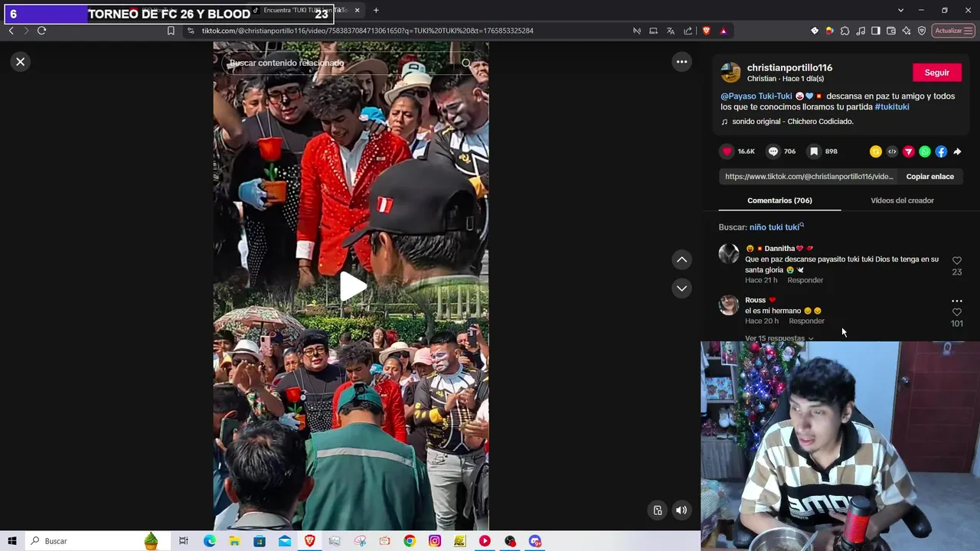The width and height of the screenshot is (980, 551).
Task: Open the sonido original music link
Action: 792,122
